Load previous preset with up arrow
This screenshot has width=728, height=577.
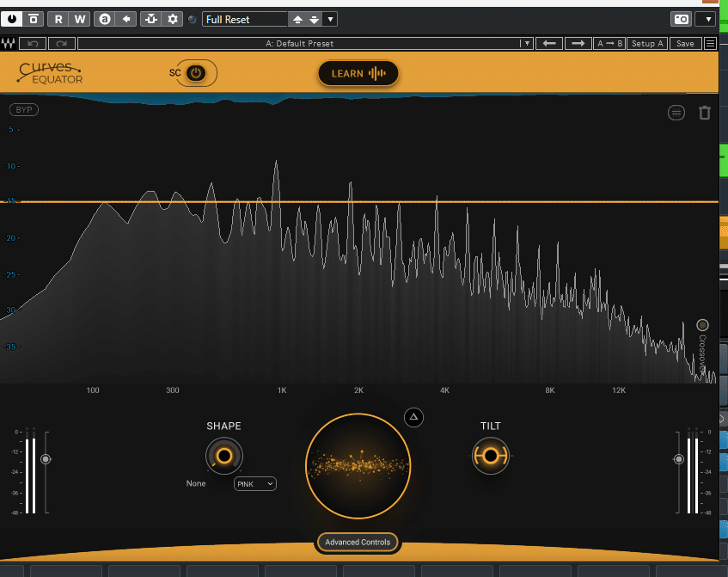tap(297, 20)
